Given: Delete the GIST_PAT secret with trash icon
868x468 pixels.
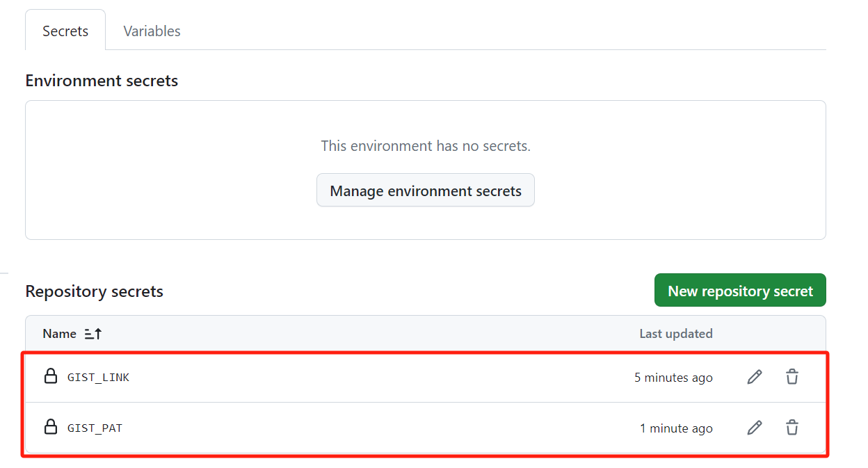Looking at the screenshot, I should click(792, 428).
